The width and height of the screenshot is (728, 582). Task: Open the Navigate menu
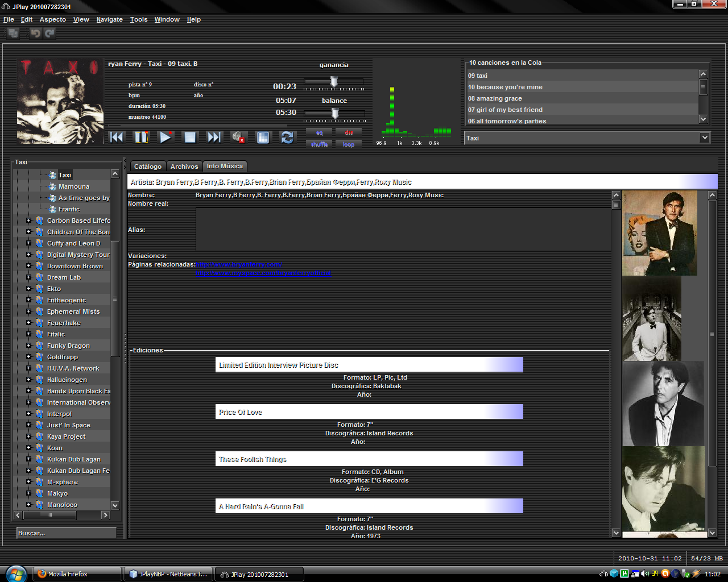pos(110,19)
